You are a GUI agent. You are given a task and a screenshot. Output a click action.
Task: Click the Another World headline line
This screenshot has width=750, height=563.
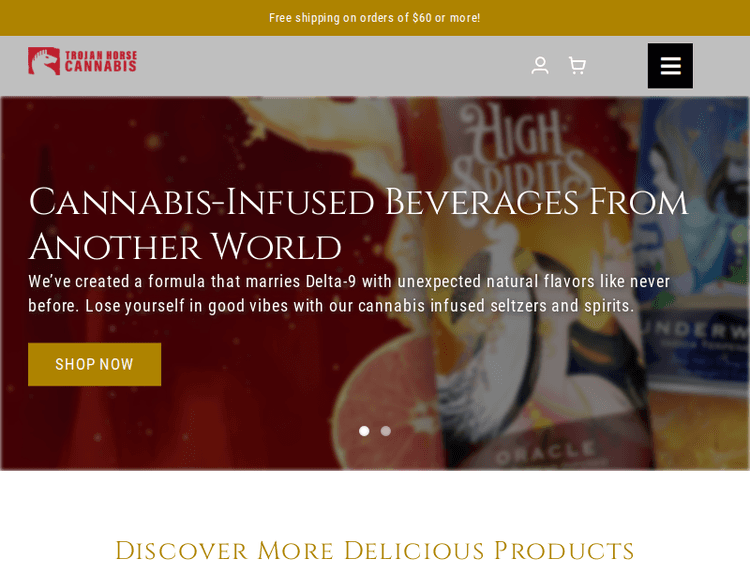tap(185, 247)
